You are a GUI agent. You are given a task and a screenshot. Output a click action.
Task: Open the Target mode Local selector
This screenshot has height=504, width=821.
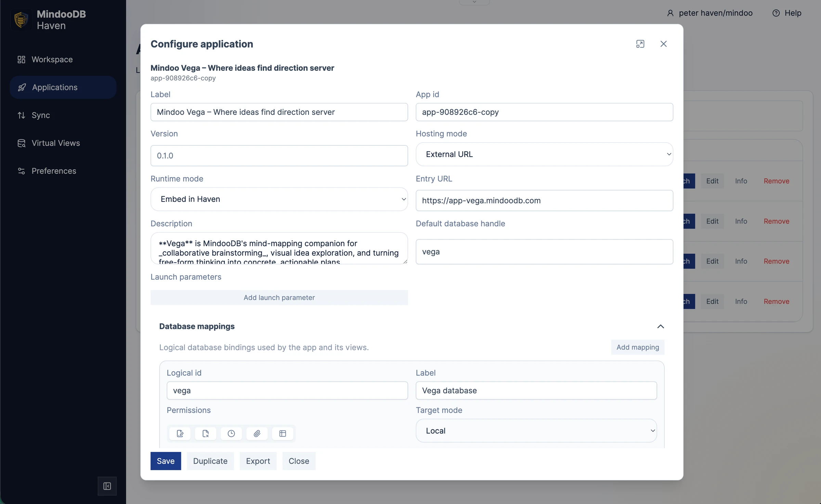(536, 430)
